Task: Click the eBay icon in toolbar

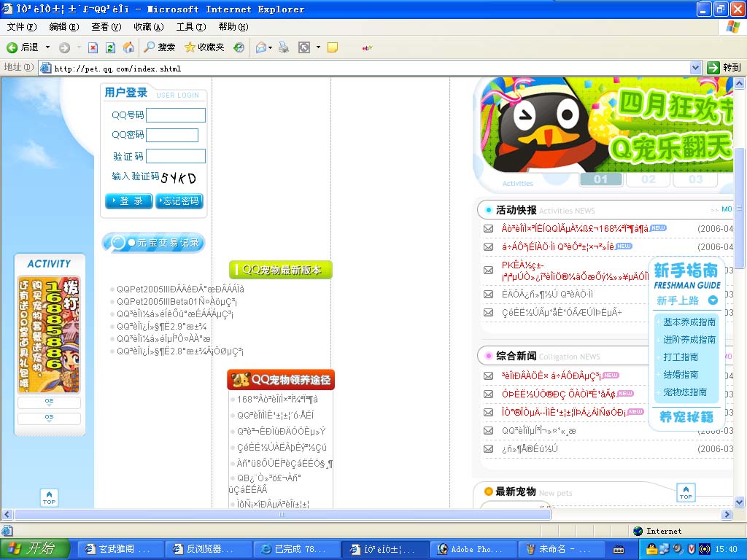Action: pyautogui.click(x=368, y=47)
